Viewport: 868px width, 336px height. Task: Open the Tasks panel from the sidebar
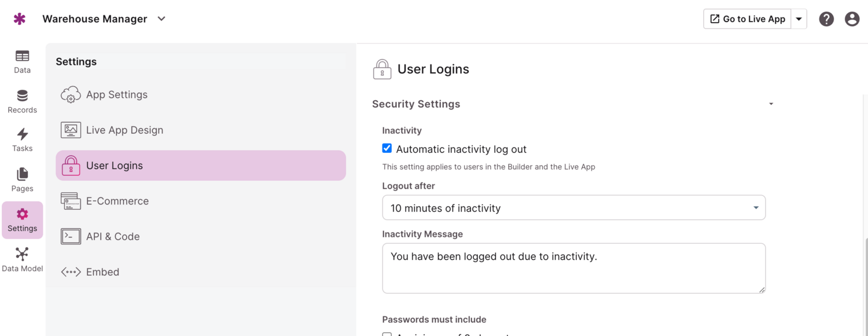pos(21,139)
